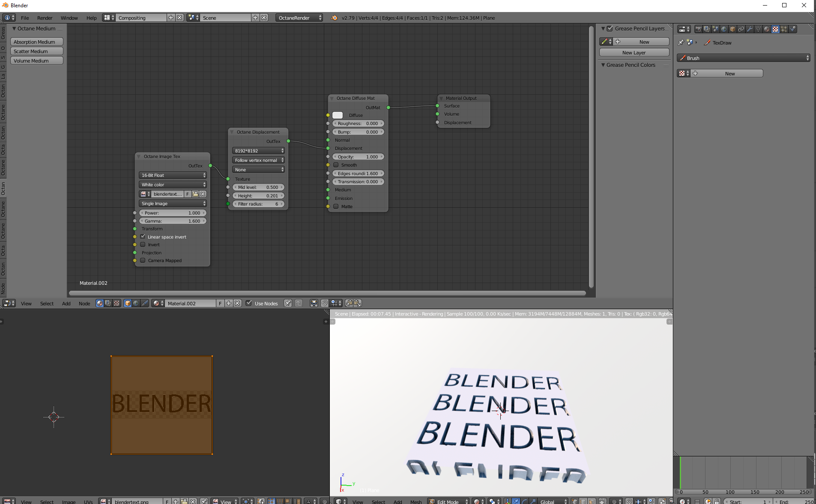Open Single Image source dropdown
Viewport: 816px width, 504px height.
[x=173, y=203]
